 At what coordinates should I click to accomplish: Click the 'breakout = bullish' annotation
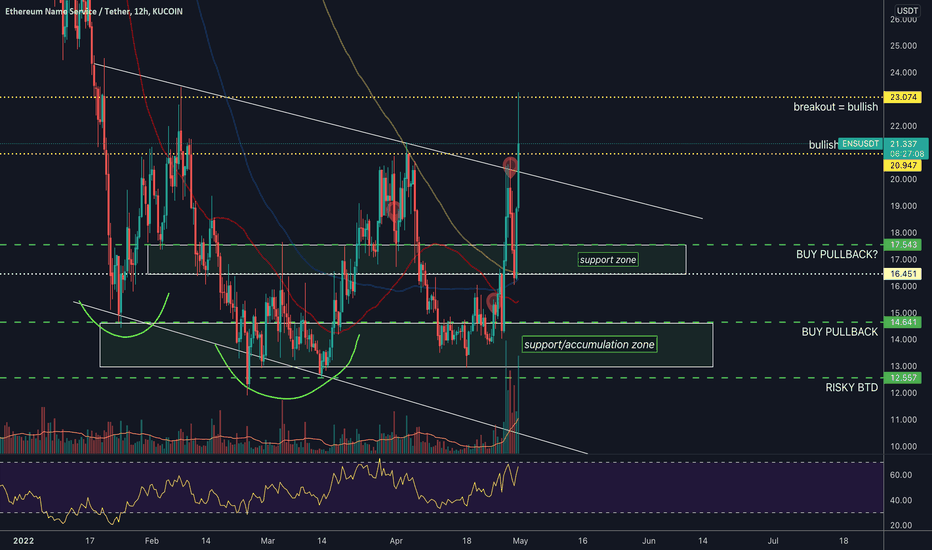pyautogui.click(x=835, y=107)
